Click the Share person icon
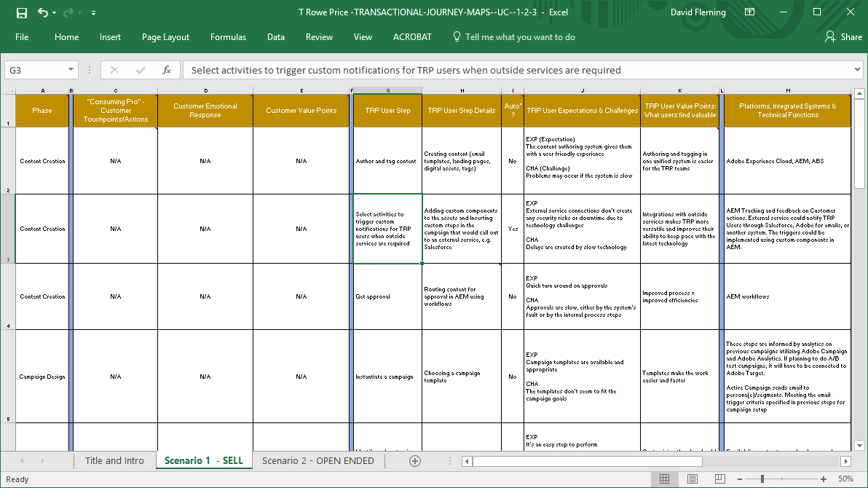868x488 pixels. pyautogui.click(x=830, y=36)
